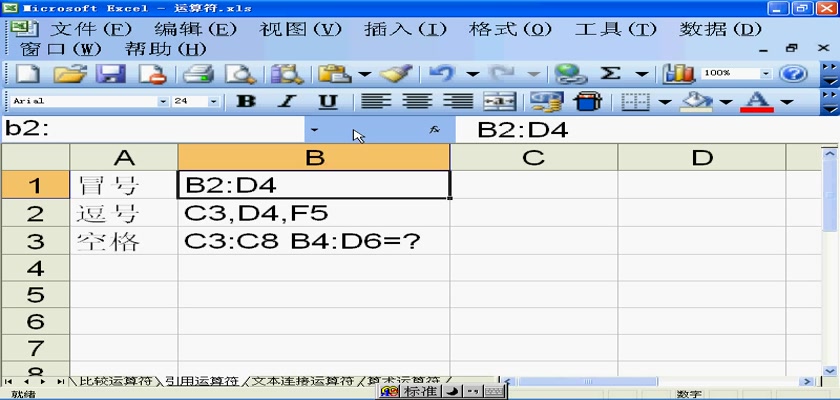Click the Format Painter brush icon
This screenshot has height=400, width=840.
[x=397, y=74]
